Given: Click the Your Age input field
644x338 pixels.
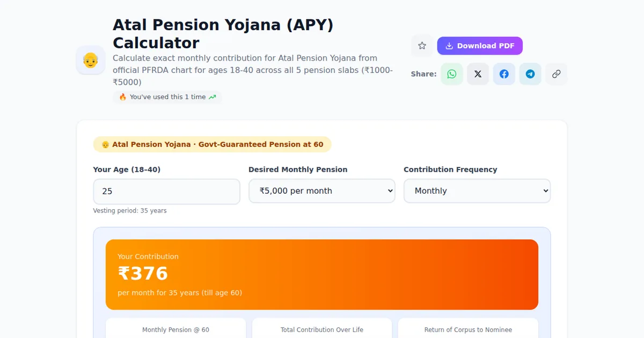Looking at the screenshot, I should (x=166, y=192).
